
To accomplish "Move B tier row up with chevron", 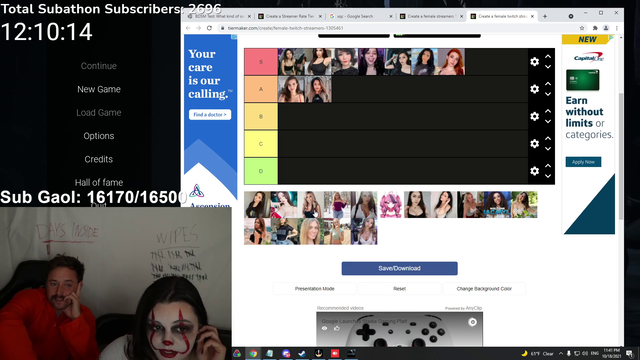I will 548,111.
